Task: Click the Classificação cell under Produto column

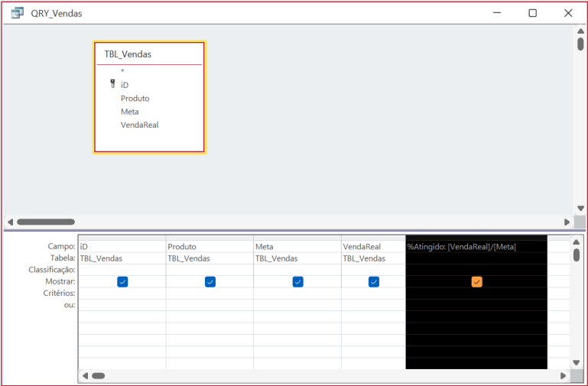Action: 210,270
